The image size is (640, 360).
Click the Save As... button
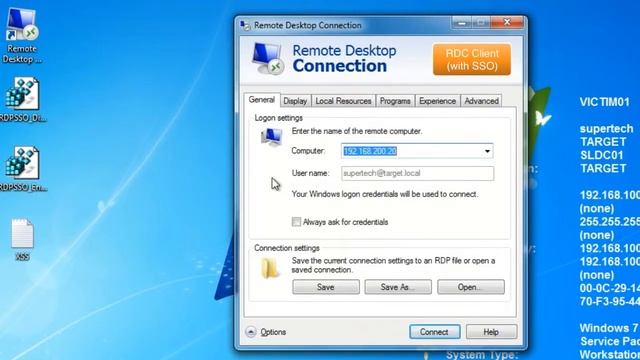pos(398,287)
